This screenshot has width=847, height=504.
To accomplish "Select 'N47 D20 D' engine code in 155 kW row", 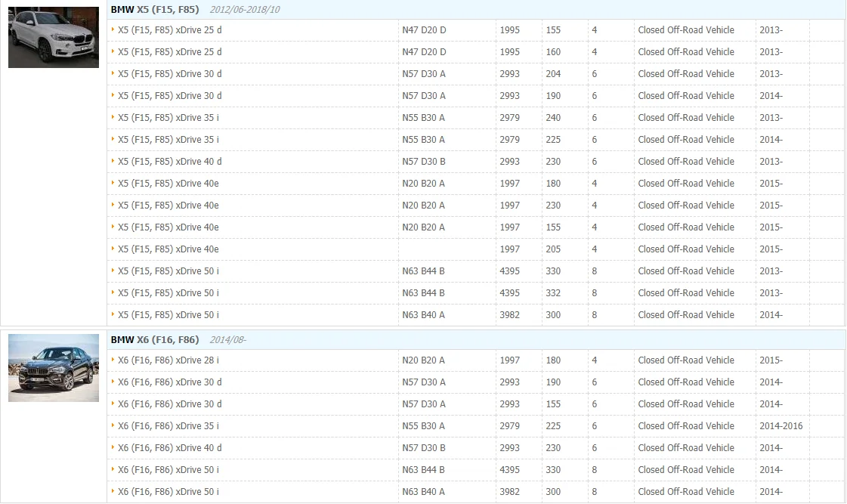I will [x=424, y=30].
